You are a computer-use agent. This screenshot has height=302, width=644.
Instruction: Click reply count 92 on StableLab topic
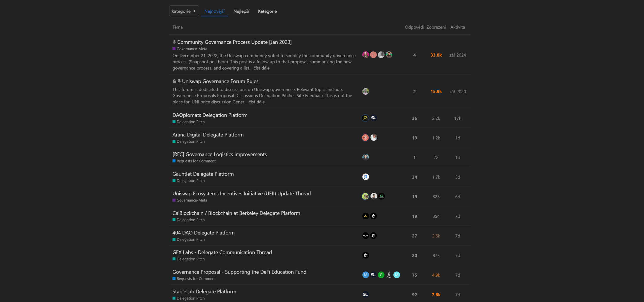(x=414, y=295)
